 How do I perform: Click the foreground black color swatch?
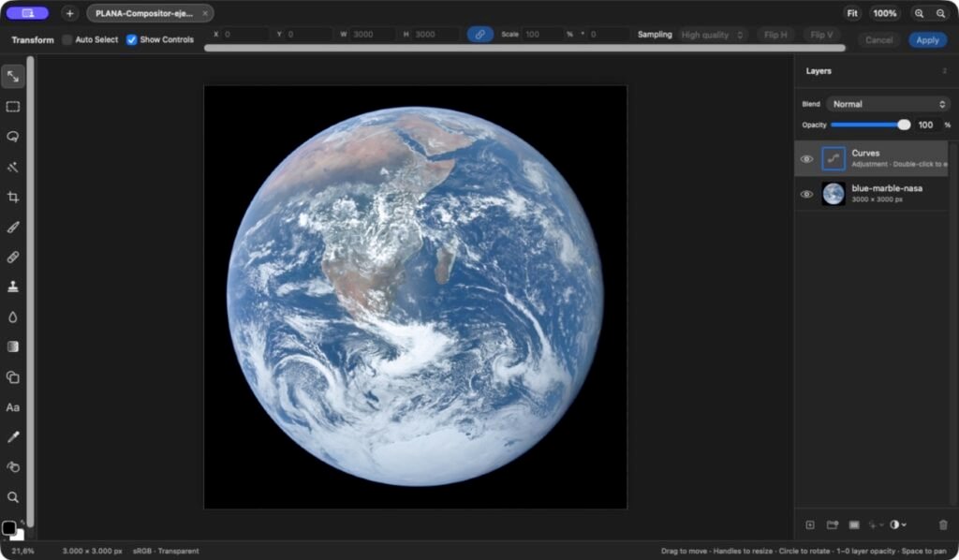pos(8,527)
